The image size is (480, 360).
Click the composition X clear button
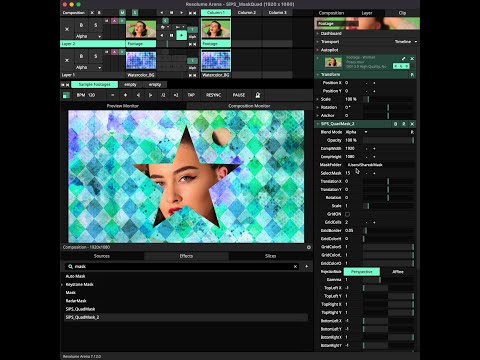92,13
